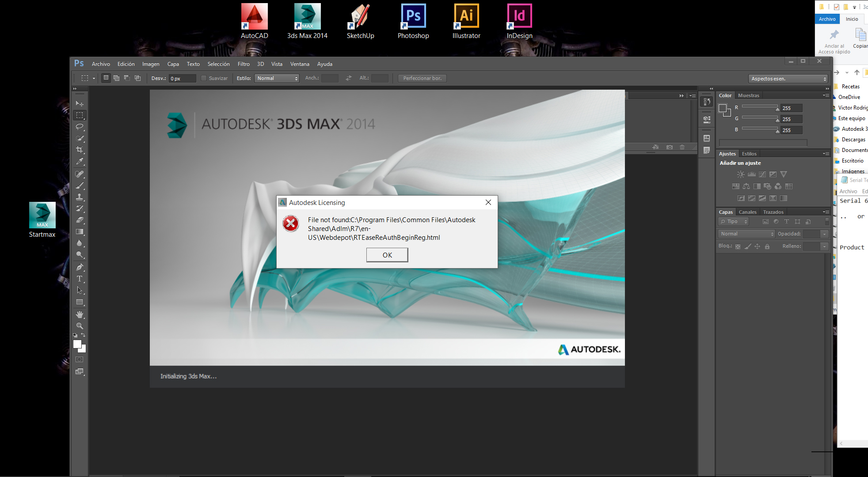Select the Horizontal Type tool
The width and height of the screenshot is (868, 477).
pos(80,279)
